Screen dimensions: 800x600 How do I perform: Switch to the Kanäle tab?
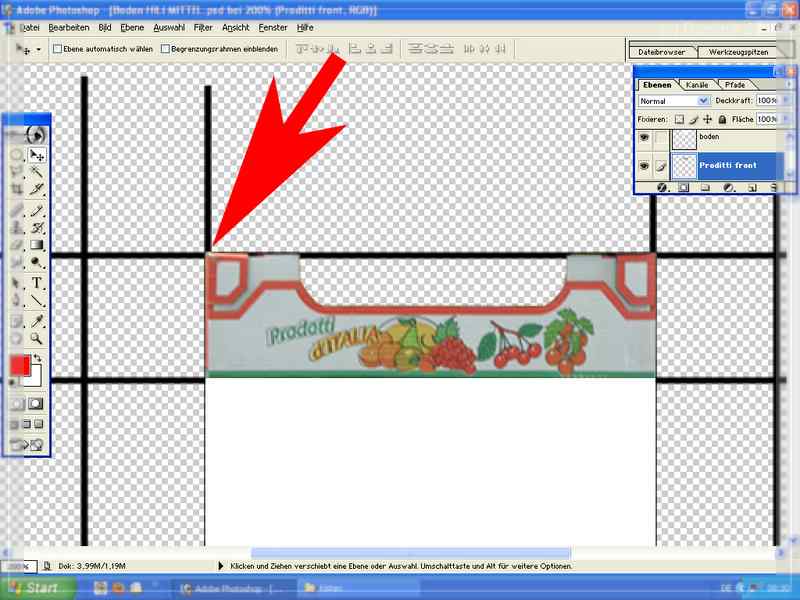point(697,85)
